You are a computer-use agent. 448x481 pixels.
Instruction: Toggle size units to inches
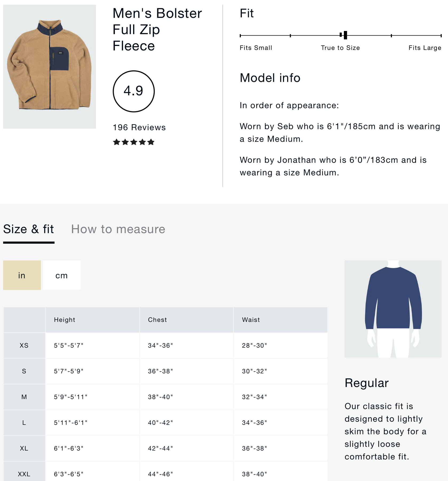(22, 275)
